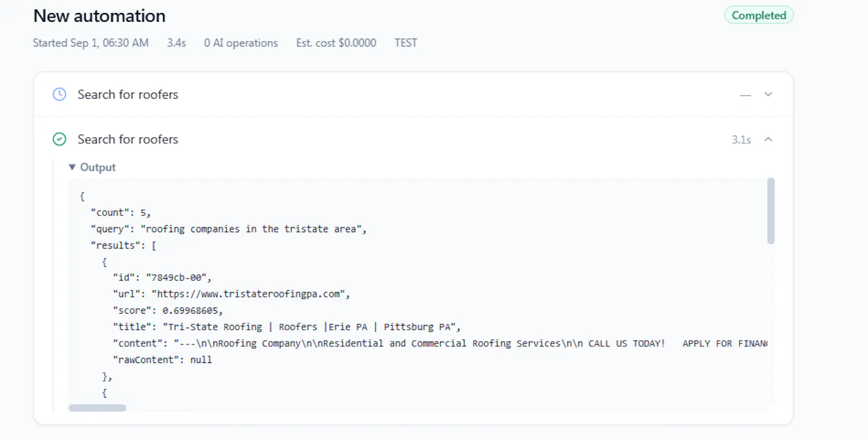Click the "title" Tri-State Roofing line
Screen dimensions: 868x440
pyautogui.click(x=287, y=327)
